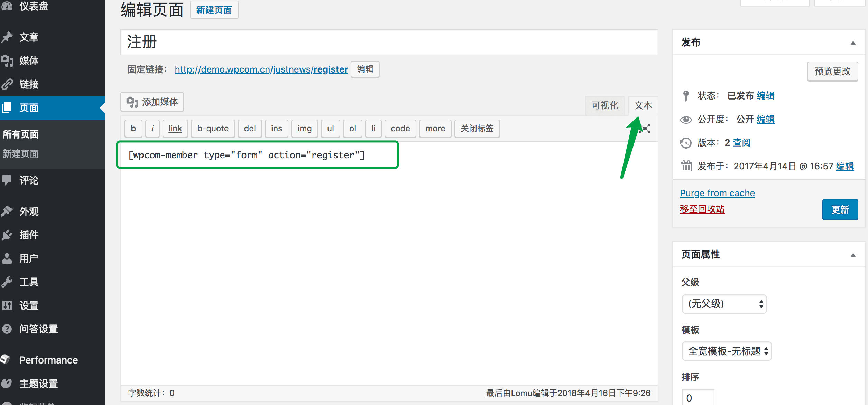Image resolution: width=868 pixels, height=405 pixels.
Task: Click the page title input field
Action: tap(389, 42)
